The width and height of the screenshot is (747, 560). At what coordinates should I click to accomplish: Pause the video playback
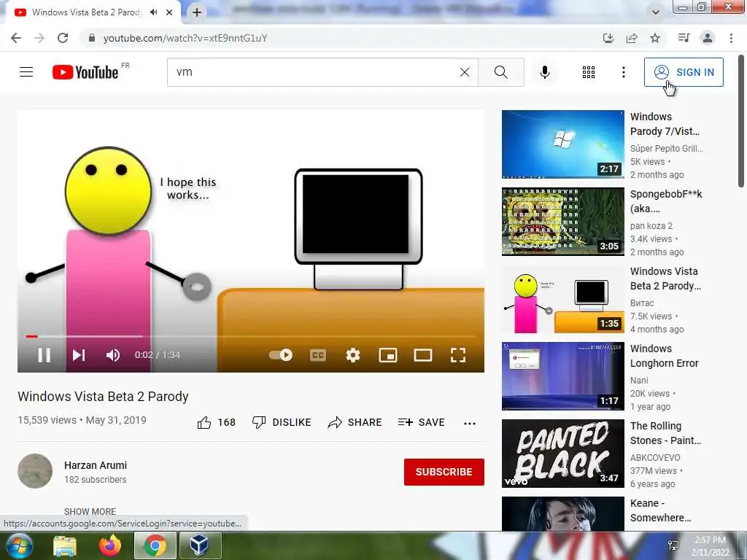(44, 355)
